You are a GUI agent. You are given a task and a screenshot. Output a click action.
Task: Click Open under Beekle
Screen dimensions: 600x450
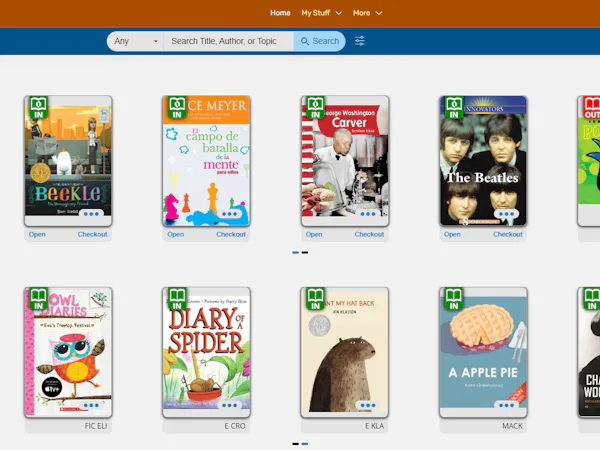click(x=37, y=234)
